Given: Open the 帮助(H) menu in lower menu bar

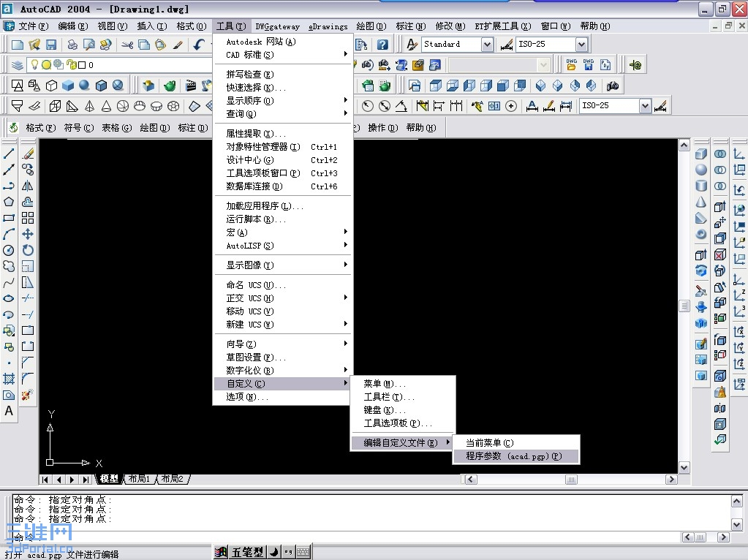Looking at the screenshot, I should point(421,127).
